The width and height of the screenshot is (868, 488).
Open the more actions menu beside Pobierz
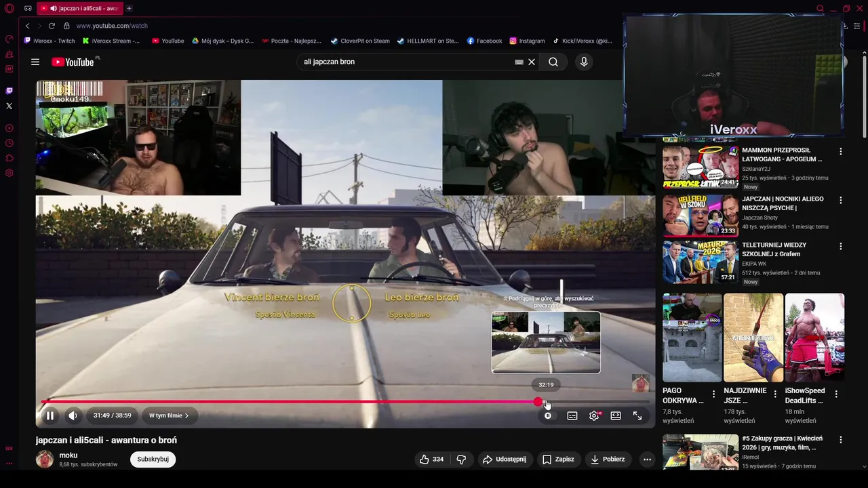[x=647, y=459]
